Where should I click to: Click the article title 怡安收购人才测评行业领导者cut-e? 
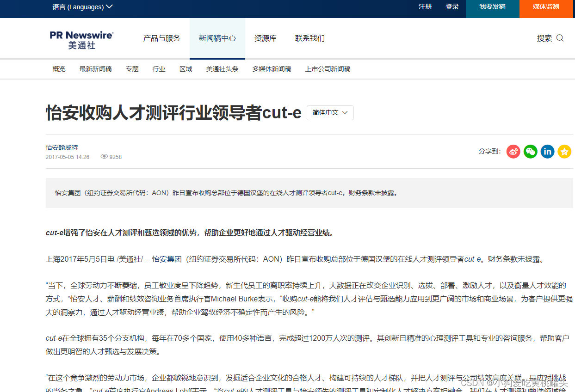pos(173,113)
